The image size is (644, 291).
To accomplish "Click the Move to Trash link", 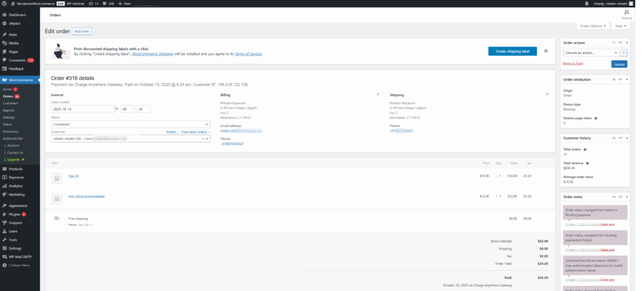I will [573, 64].
